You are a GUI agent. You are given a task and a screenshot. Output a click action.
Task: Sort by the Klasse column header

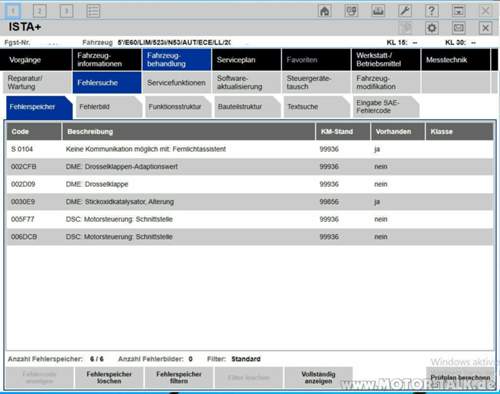pyautogui.click(x=459, y=131)
